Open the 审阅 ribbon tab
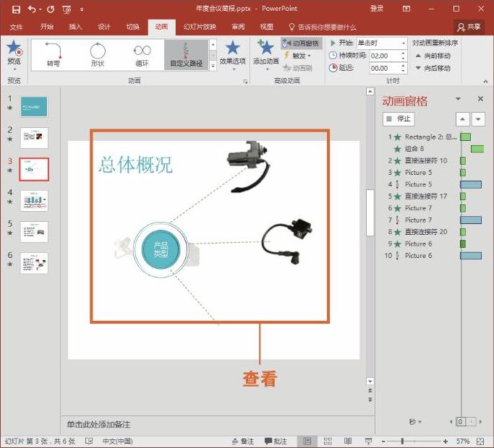This screenshot has height=448, width=494. [238, 27]
